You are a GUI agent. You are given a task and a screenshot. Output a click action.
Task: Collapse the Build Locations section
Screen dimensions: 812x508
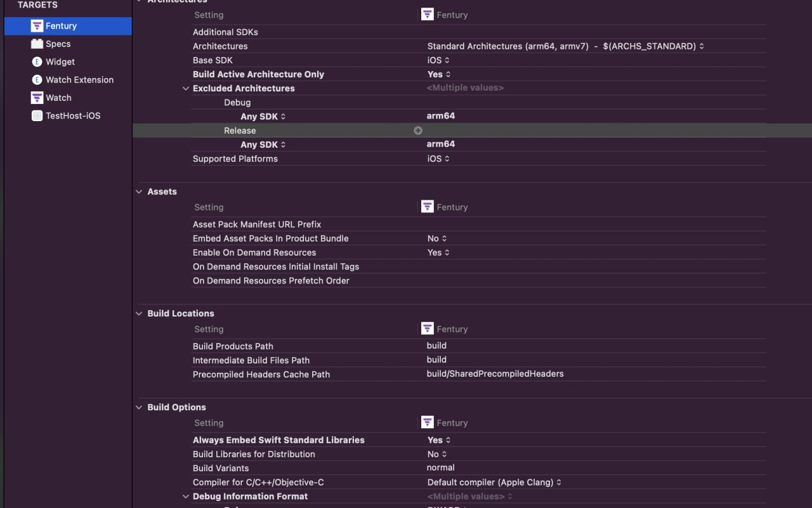139,313
